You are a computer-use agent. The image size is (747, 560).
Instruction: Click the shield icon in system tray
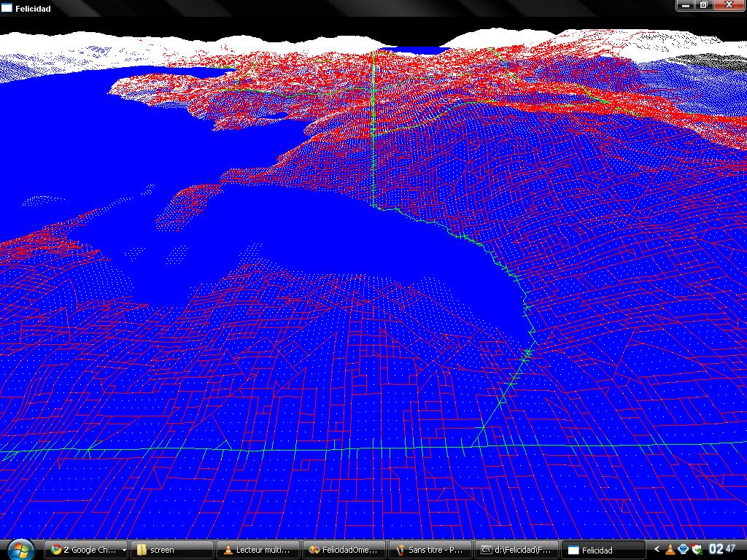pyautogui.click(x=697, y=550)
